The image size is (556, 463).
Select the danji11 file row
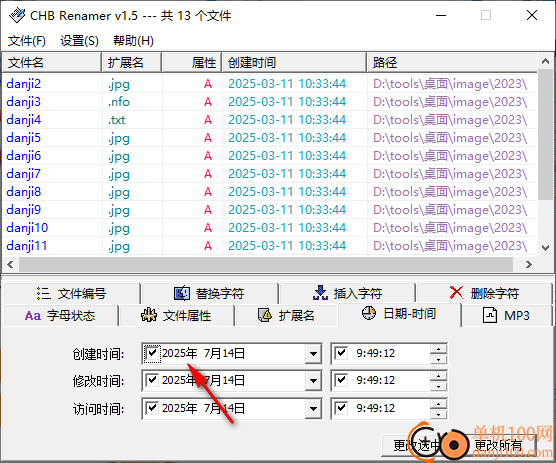click(269, 246)
